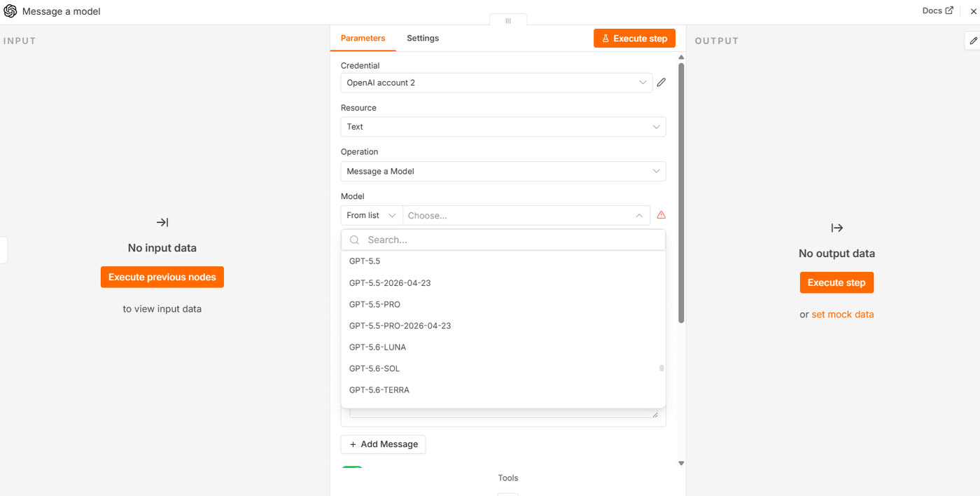The width and height of the screenshot is (980, 496).
Task: Click the pencil icon beside Credential field
Action: point(661,83)
